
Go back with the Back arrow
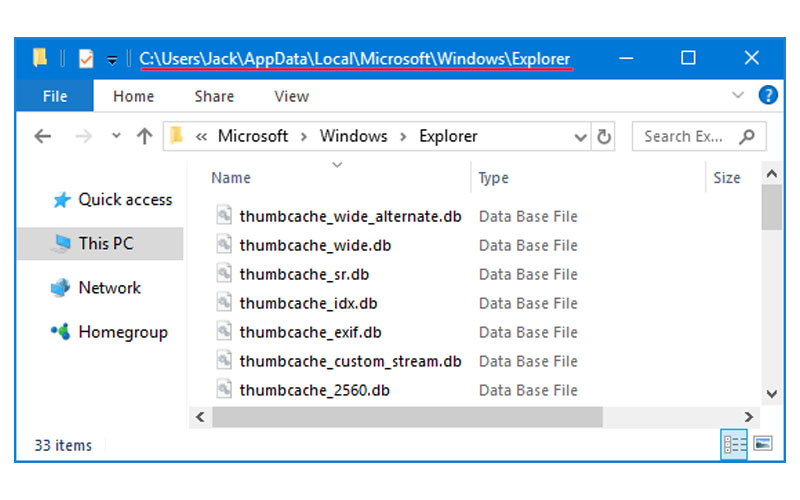(43, 136)
